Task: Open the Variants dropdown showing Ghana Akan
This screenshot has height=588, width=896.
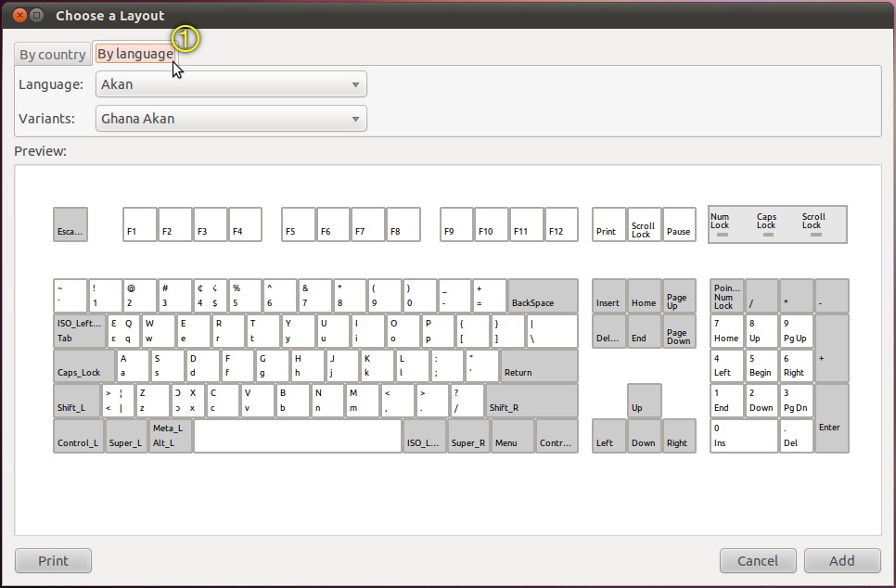Action: [x=230, y=118]
